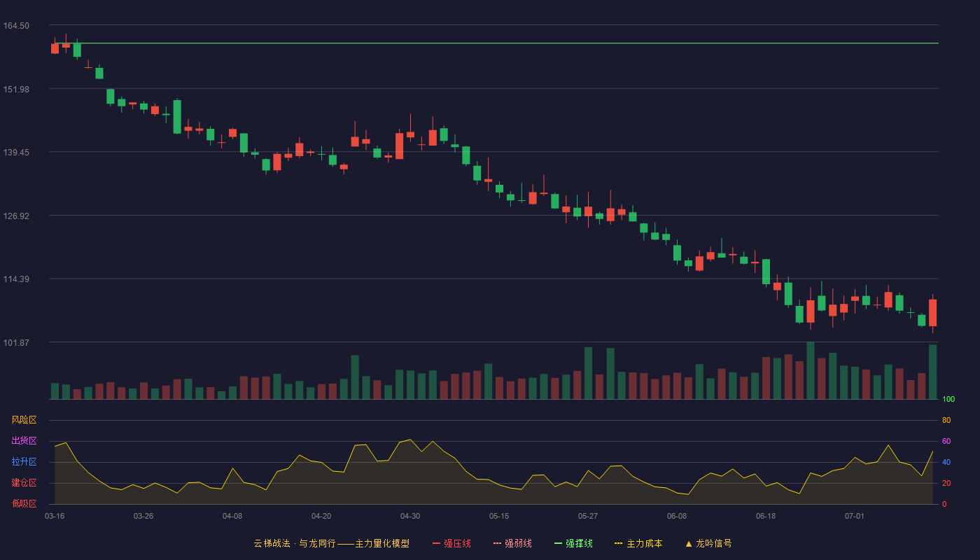This screenshot has height=560, width=980.
Task: Click the 07-01 date axis label
Action: [x=855, y=516]
